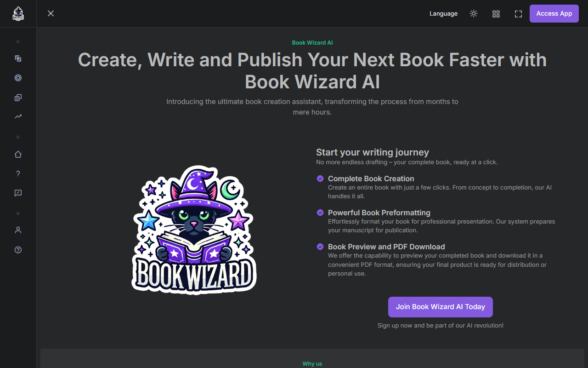
Task: Open the circled question mark help icon
Action: tap(18, 250)
